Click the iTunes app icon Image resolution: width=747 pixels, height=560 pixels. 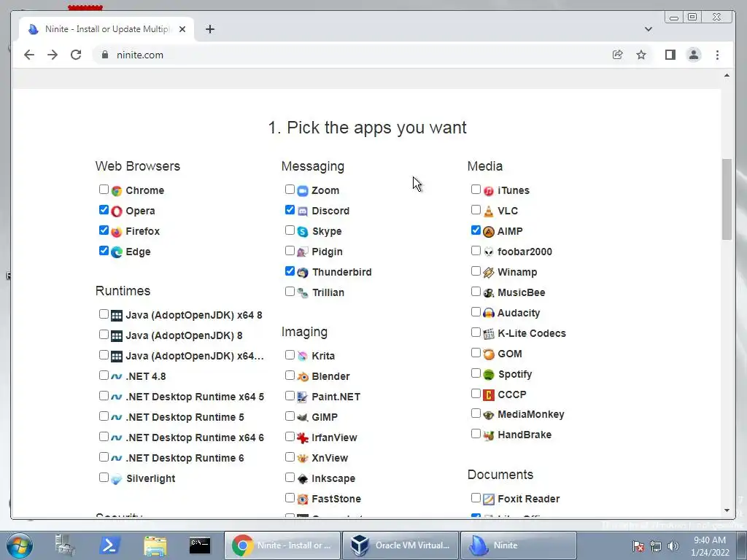point(489,191)
